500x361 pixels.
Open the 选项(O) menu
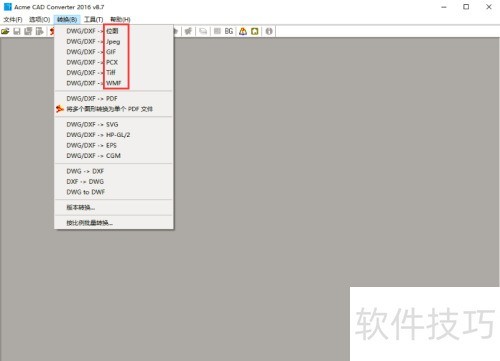point(39,20)
